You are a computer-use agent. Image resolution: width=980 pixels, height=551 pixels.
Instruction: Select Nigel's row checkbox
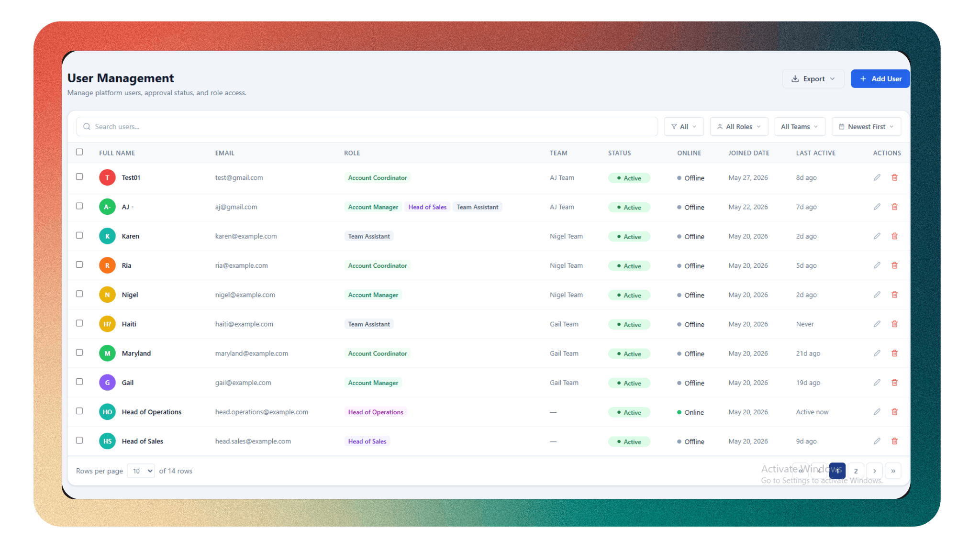point(79,294)
